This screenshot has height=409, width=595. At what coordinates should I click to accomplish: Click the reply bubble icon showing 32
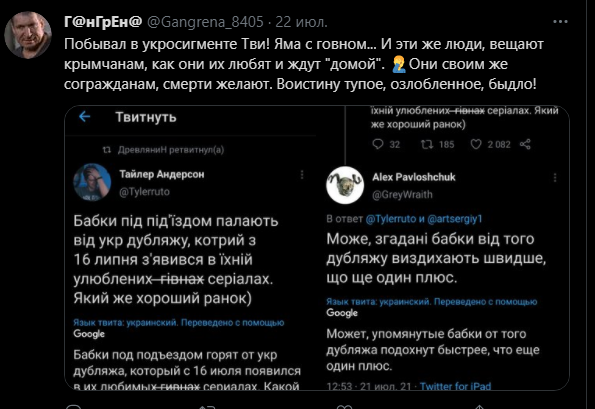[378, 144]
